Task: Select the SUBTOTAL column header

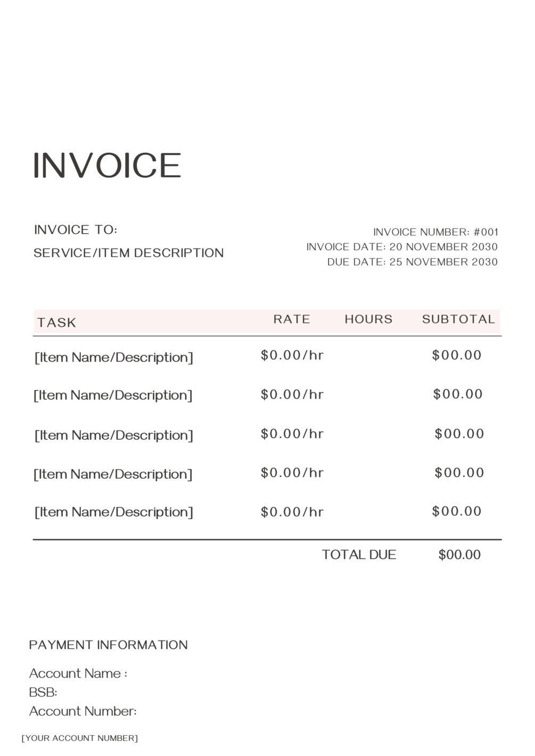Action: click(458, 319)
